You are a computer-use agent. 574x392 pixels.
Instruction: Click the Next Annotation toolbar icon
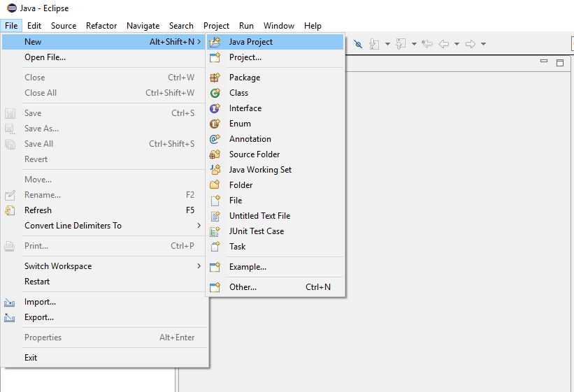374,44
